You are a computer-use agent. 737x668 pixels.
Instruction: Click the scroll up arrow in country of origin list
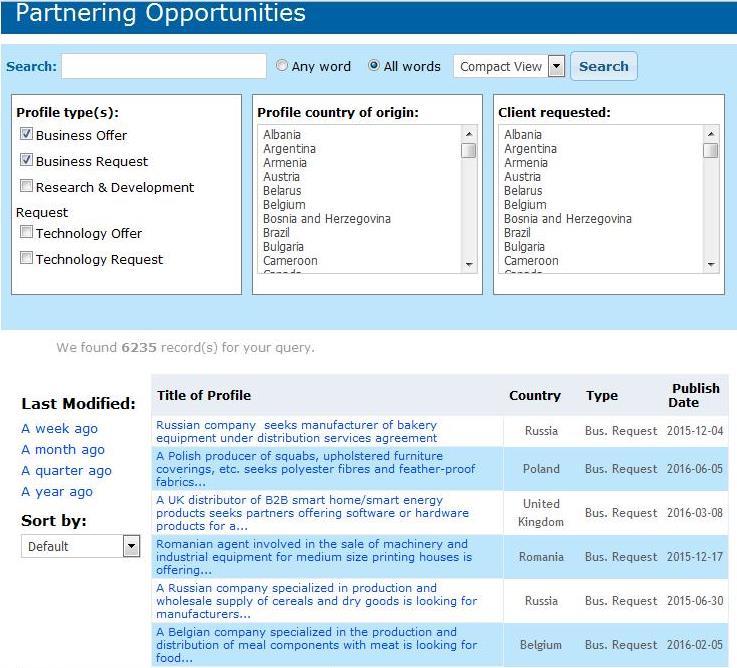click(x=469, y=134)
